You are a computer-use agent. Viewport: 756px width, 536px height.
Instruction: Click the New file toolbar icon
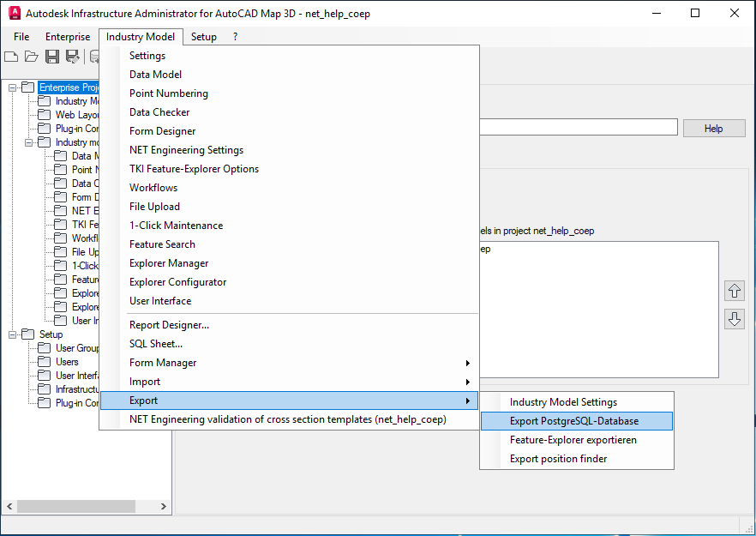point(11,57)
